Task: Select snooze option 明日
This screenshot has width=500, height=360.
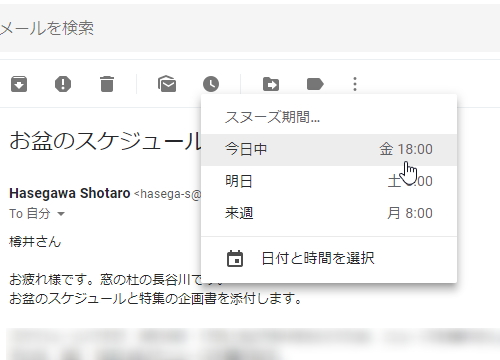Action: click(329, 182)
